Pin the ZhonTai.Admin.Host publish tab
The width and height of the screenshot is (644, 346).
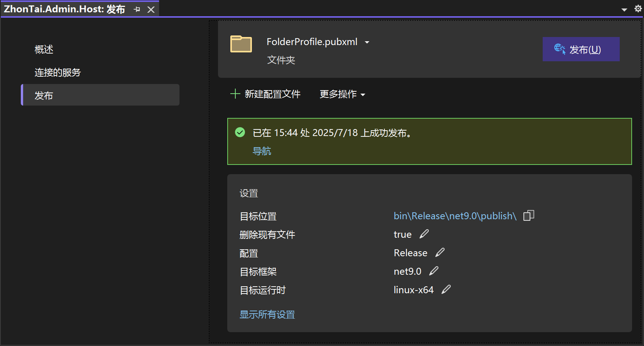[x=137, y=9]
